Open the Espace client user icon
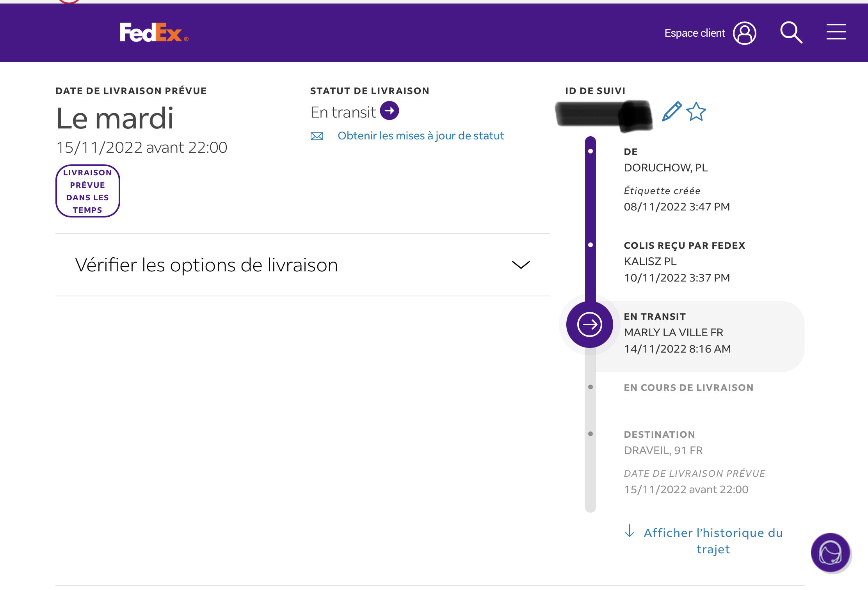Image resolution: width=868 pixels, height=590 pixels. click(x=744, y=33)
